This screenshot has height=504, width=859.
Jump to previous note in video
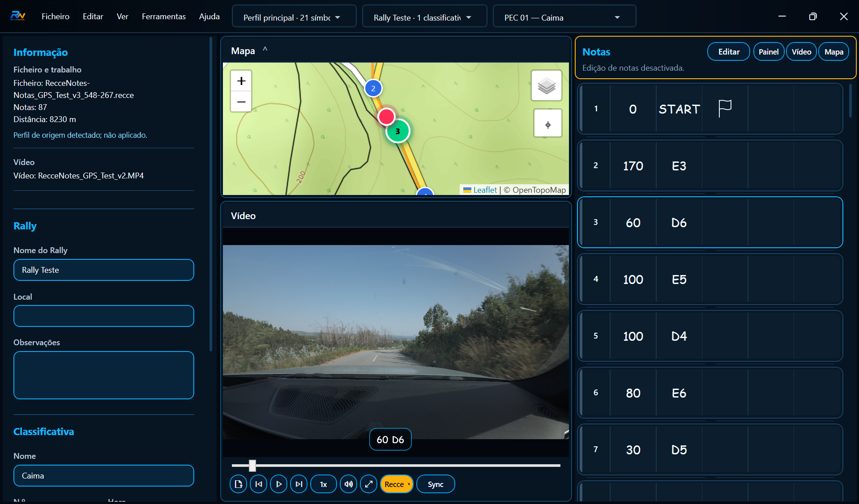pos(258,484)
